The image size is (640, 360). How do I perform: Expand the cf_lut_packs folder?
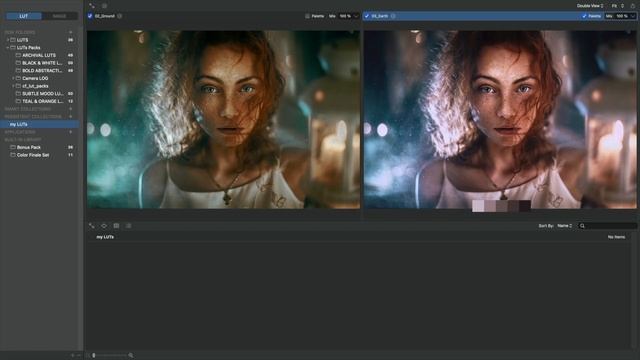pos(13,86)
